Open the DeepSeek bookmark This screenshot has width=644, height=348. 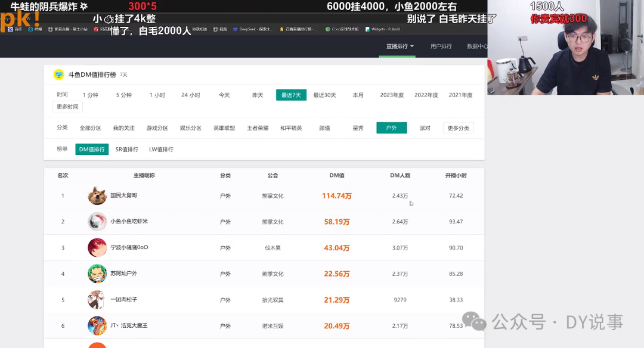(253, 29)
